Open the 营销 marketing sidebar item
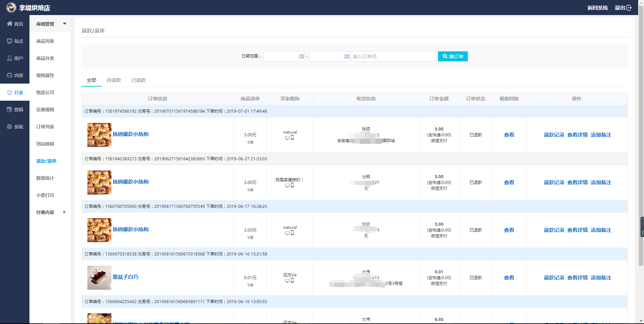The width and height of the screenshot is (644, 324). [15, 109]
